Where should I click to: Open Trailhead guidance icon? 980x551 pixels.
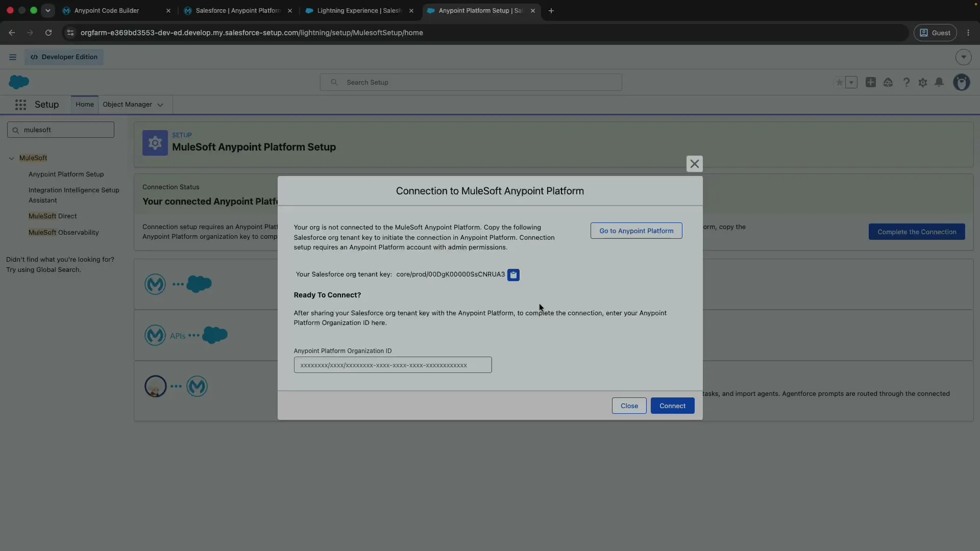[x=888, y=82]
